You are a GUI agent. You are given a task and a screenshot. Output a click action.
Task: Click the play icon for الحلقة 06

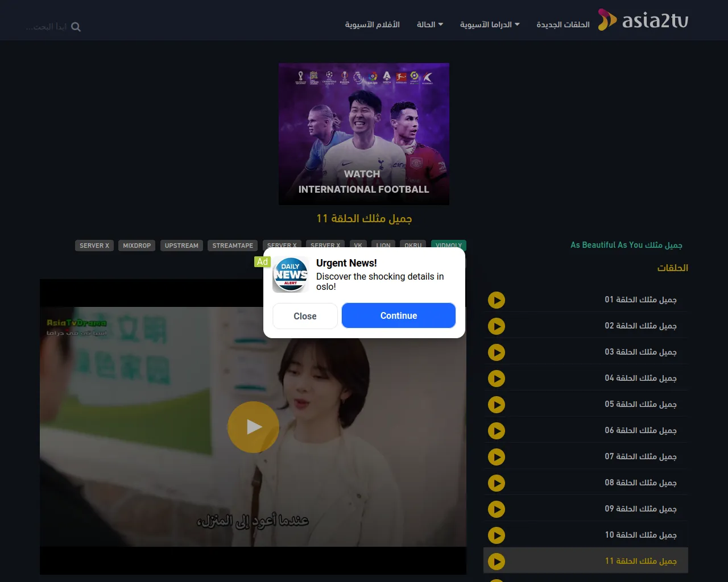point(497,431)
